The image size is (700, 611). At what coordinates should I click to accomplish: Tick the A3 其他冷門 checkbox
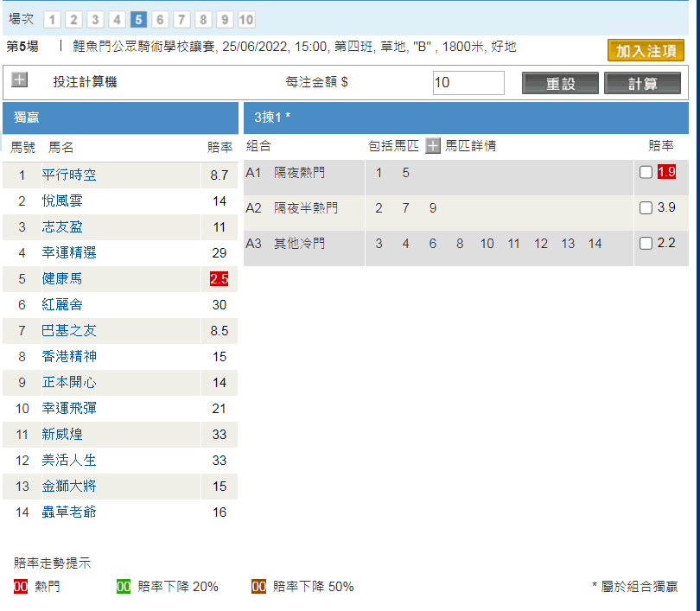click(x=646, y=243)
